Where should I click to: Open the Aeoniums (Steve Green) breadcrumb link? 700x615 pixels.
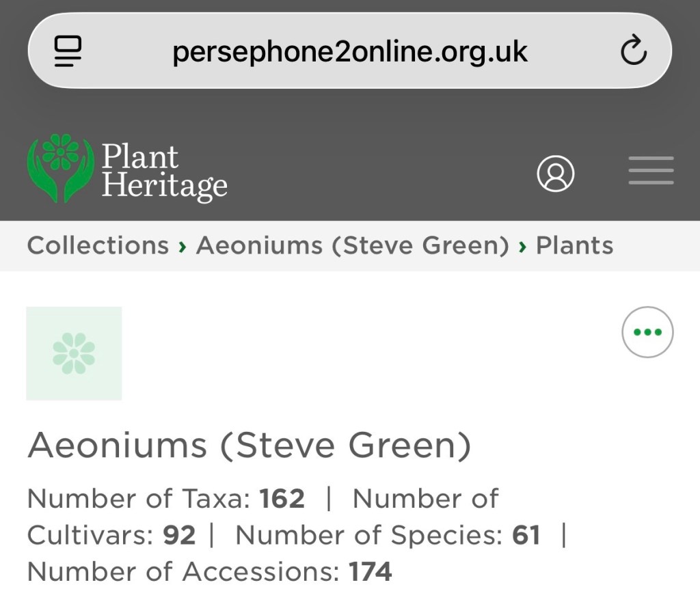click(x=353, y=245)
